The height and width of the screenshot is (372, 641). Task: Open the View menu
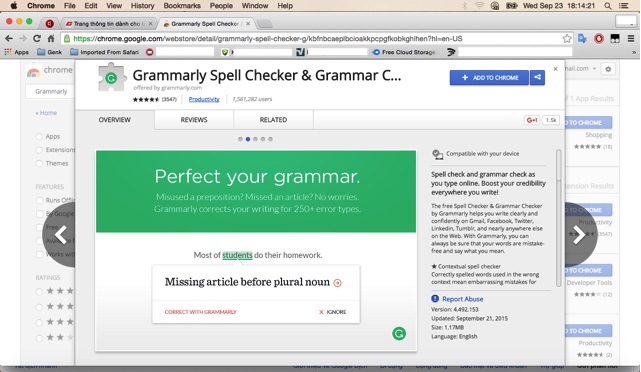click(x=114, y=6)
